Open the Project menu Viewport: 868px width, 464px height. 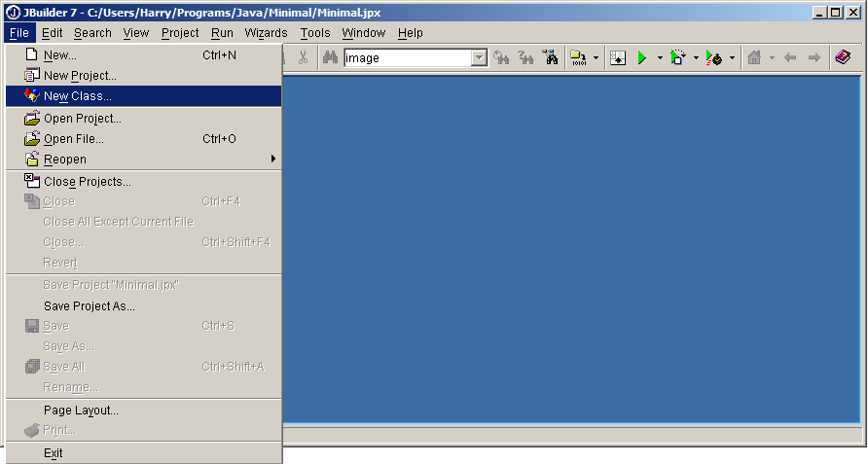click(x=180, y=33)
